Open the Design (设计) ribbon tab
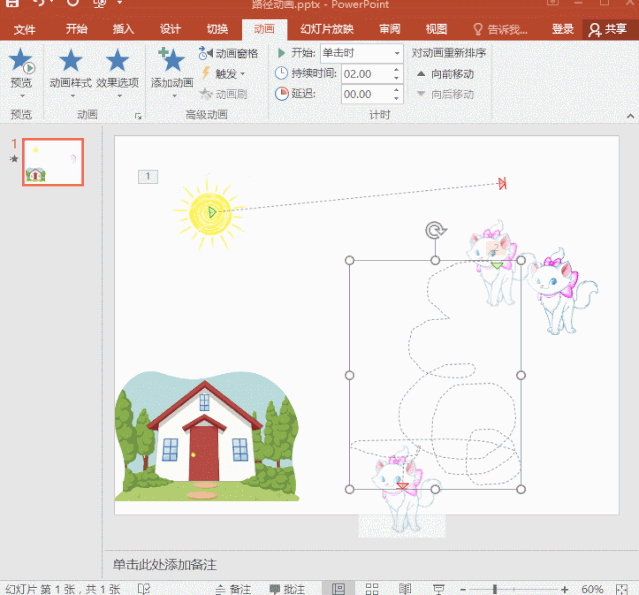639x595 pixels. pyautogui.click(x=171, y=29)
